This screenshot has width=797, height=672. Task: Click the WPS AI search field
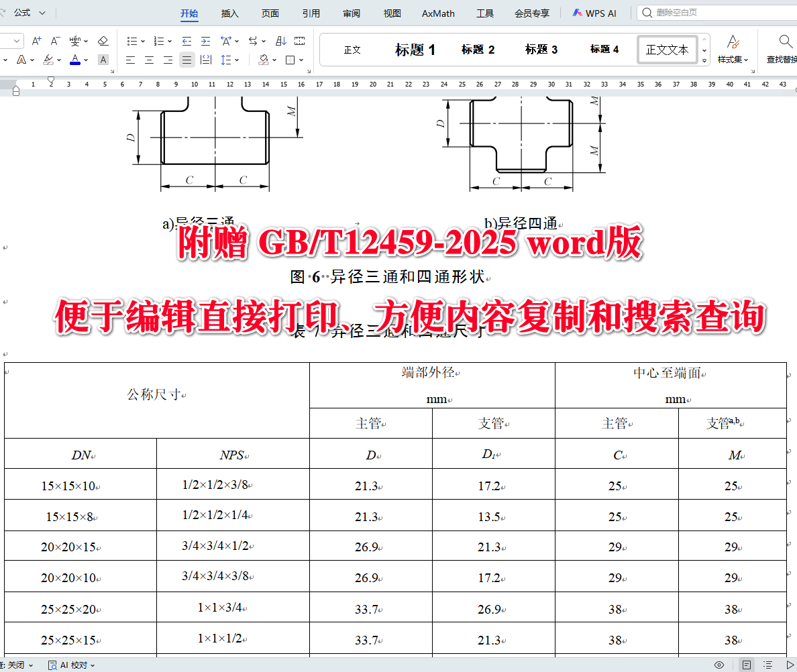pos(711,13)
